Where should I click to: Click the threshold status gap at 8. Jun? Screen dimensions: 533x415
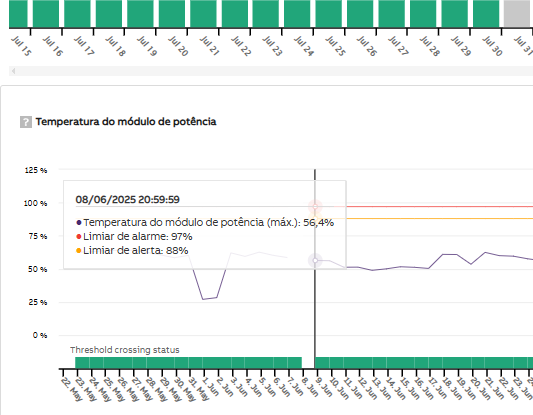(308, 363)
